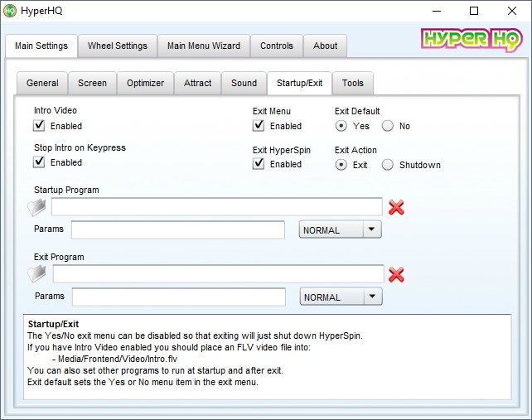Clear the Exit Program path with red X
532x420 pixels.
click(396, 274)
